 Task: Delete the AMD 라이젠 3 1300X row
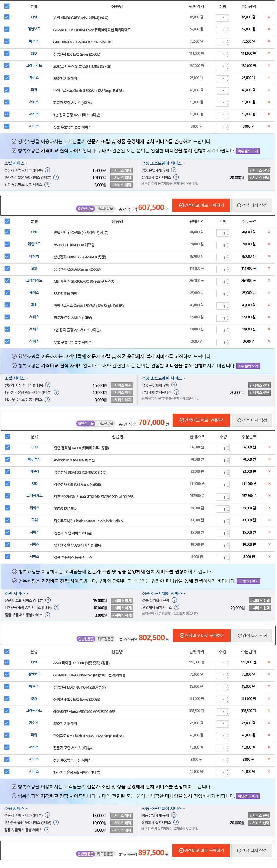(269, 663)
